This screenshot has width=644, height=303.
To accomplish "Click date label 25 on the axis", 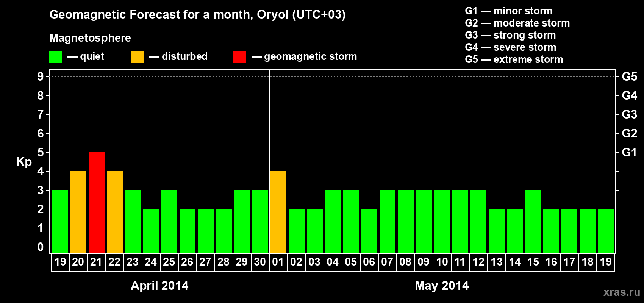I will pyautogui.click(x=169, y=262).
